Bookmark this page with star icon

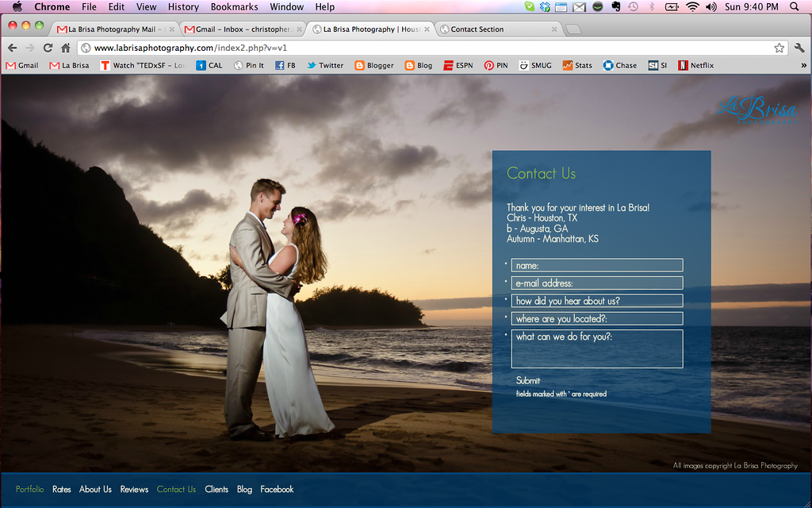click(779, 48)
